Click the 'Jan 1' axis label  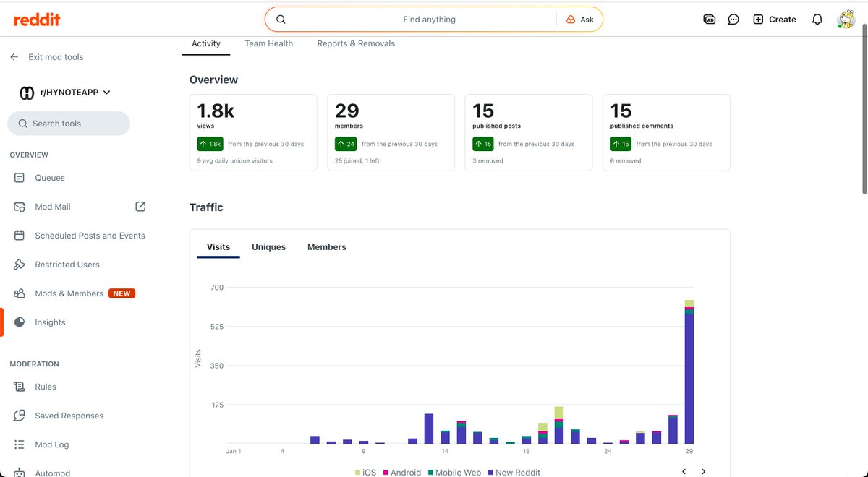[234, 452]
